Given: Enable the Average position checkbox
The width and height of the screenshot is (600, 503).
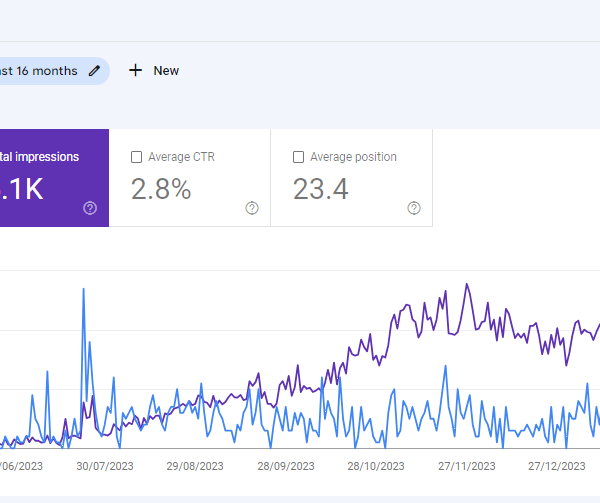Looking at the screenshot, I should [298, 157].
